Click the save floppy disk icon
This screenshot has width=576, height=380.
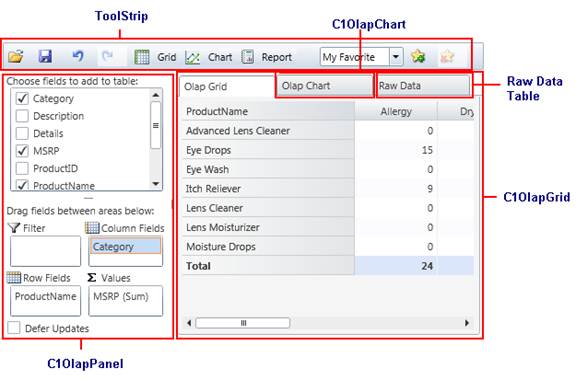(45, 57)
